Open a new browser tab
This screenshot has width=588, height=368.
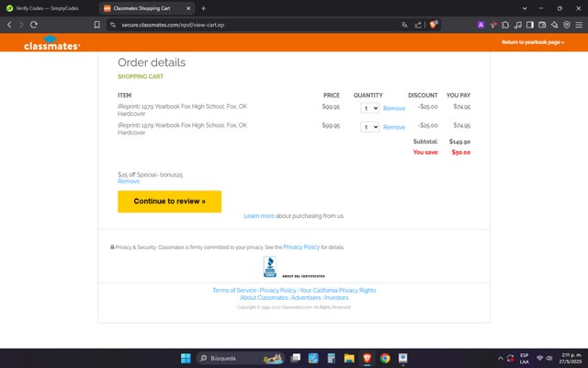203,8
